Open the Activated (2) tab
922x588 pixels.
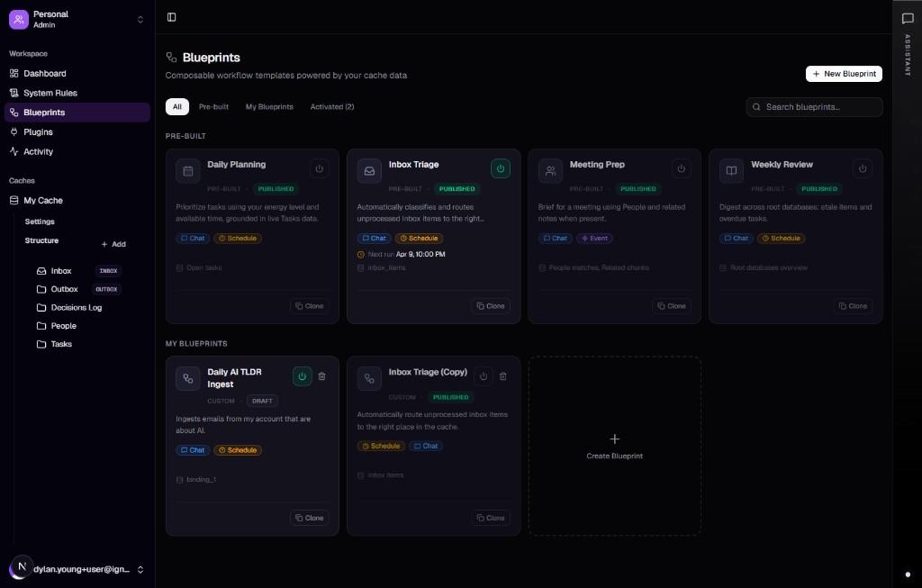pyautogui.click(x=330, y=106)
